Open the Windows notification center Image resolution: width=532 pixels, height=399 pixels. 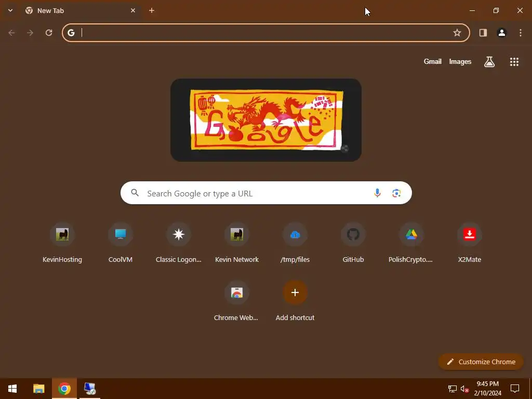point(515,389)
